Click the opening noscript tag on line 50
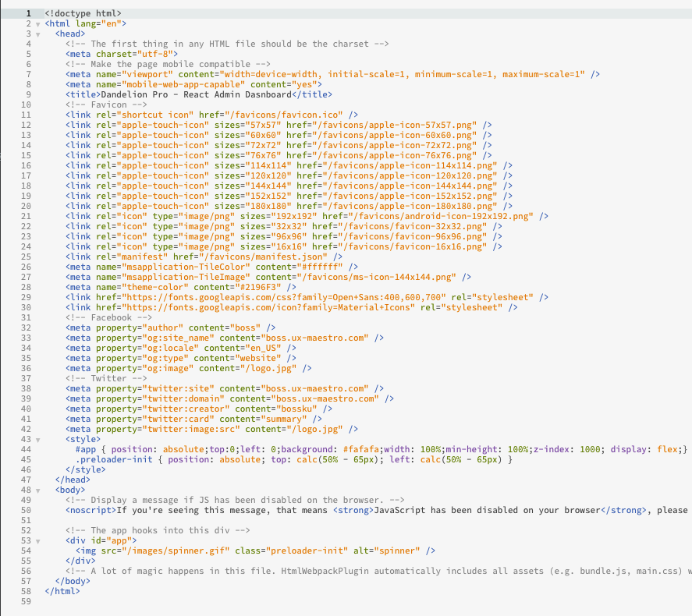 (90, 510)
